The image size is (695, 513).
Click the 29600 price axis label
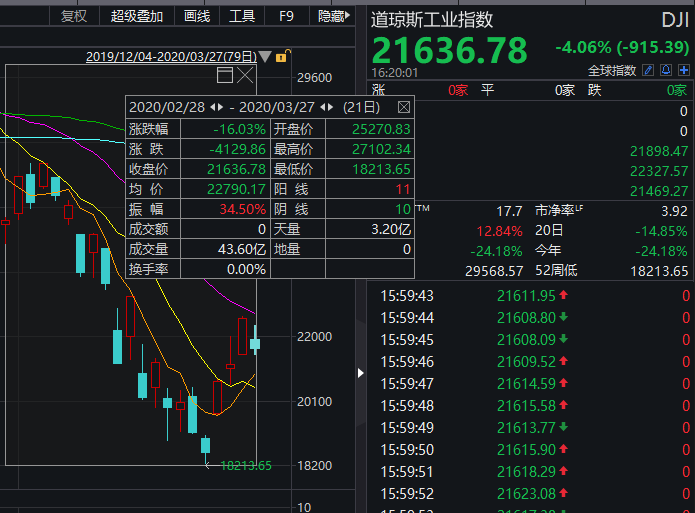coord(314,78)
